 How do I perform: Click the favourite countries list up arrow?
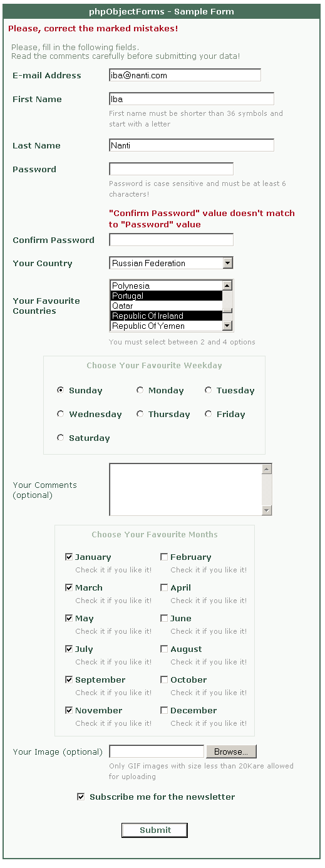[x=227, y=286]
